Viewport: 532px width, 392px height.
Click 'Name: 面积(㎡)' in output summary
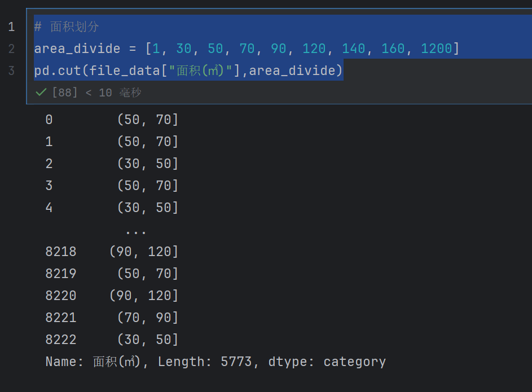click(93, 362)
